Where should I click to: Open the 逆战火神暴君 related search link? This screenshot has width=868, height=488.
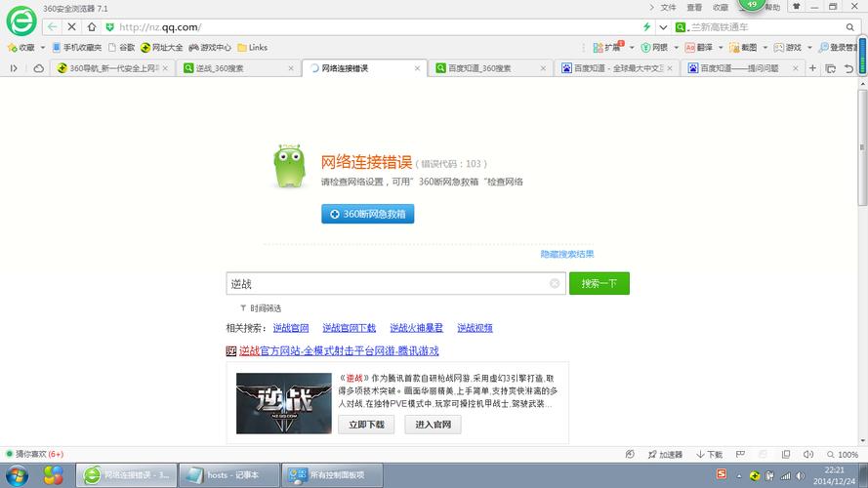tap(416, 328)
